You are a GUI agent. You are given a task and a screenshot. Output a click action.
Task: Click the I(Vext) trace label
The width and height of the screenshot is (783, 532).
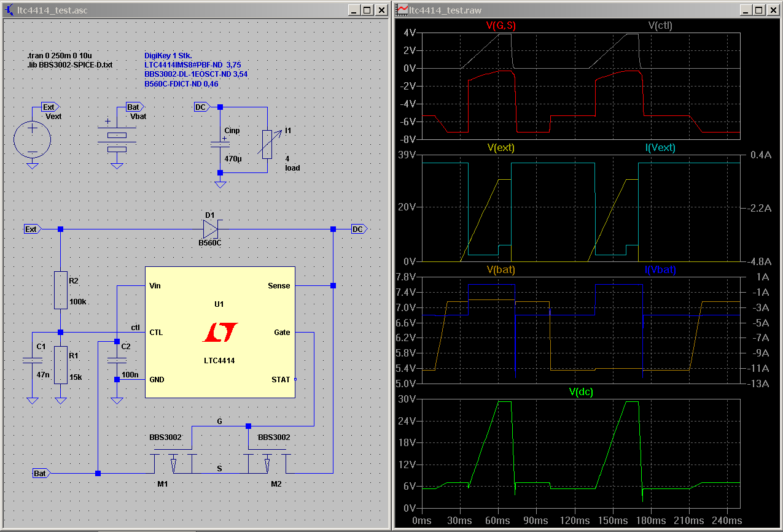[x=660, y=147]
